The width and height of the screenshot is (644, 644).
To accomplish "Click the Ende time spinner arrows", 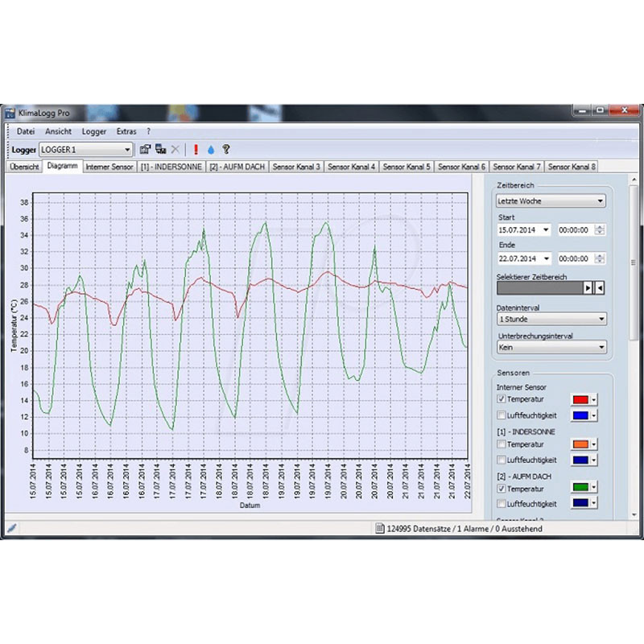I will point(600,258).
